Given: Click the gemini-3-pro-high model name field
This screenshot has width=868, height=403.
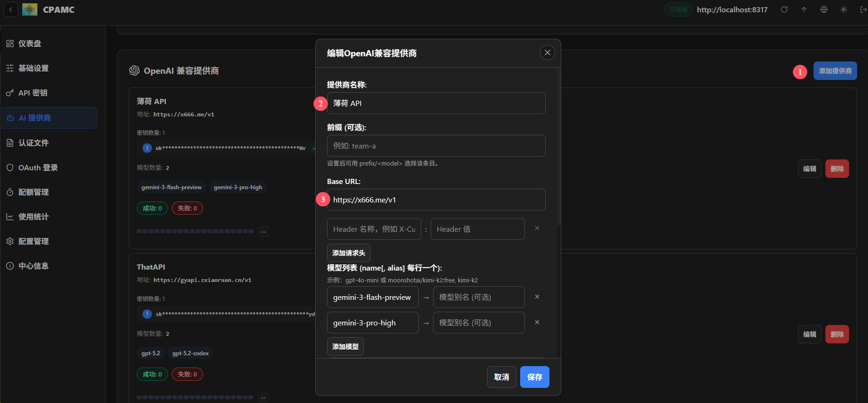Looking at the screenshot, I should coord(373,323).
